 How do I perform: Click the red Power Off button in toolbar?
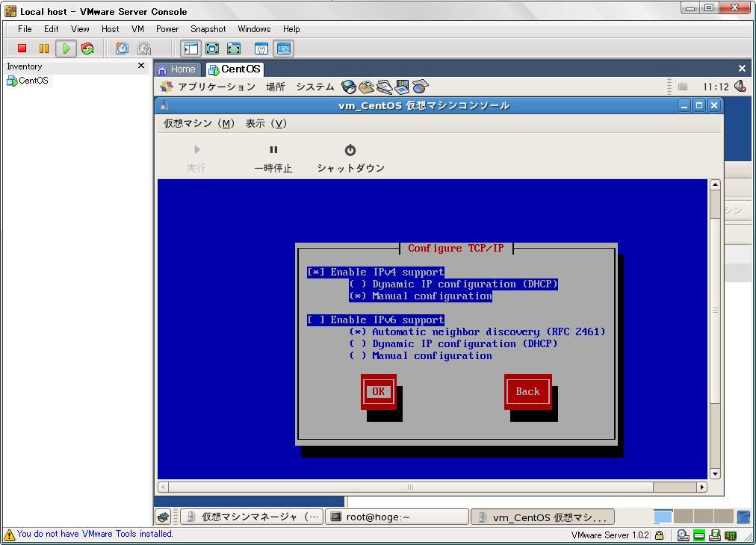click(22, 49)
